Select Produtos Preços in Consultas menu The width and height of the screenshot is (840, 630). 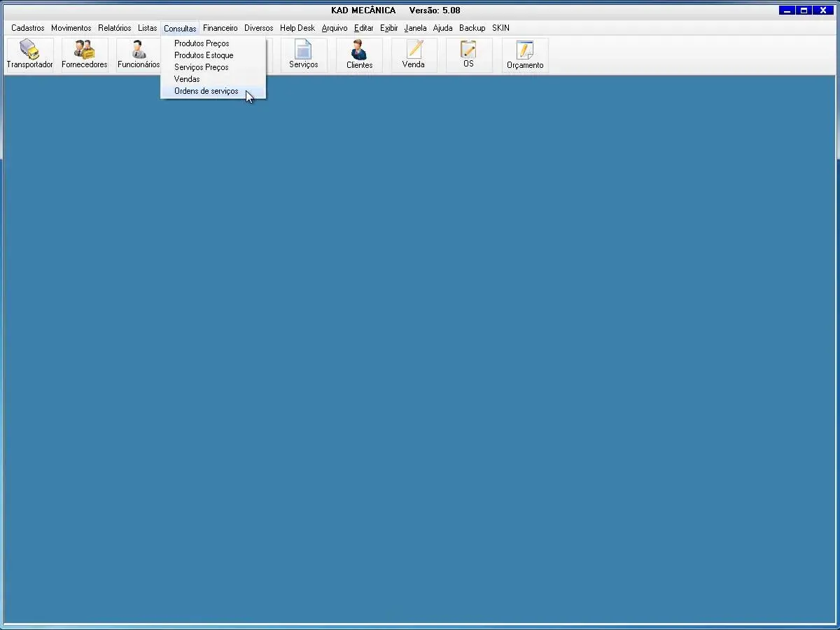tap(202, 43)
